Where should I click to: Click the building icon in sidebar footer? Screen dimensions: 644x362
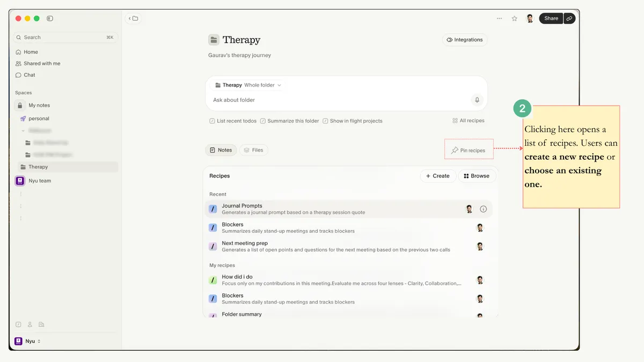pos(41,324)
